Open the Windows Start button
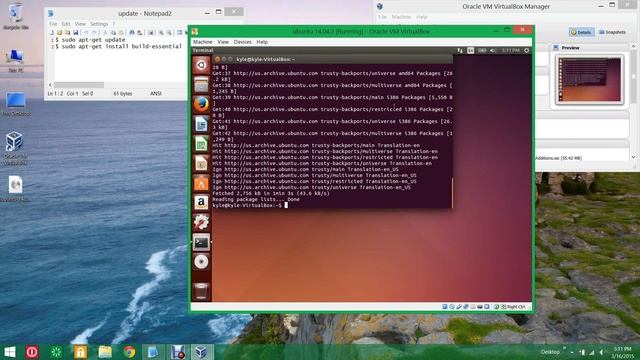640x360 pixels. point(10,352)
